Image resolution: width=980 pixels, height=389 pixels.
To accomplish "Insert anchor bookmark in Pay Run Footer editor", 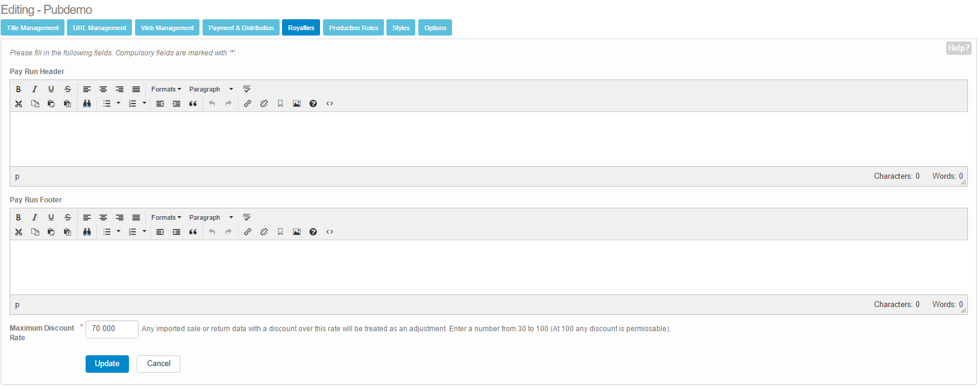I will 280,232.
